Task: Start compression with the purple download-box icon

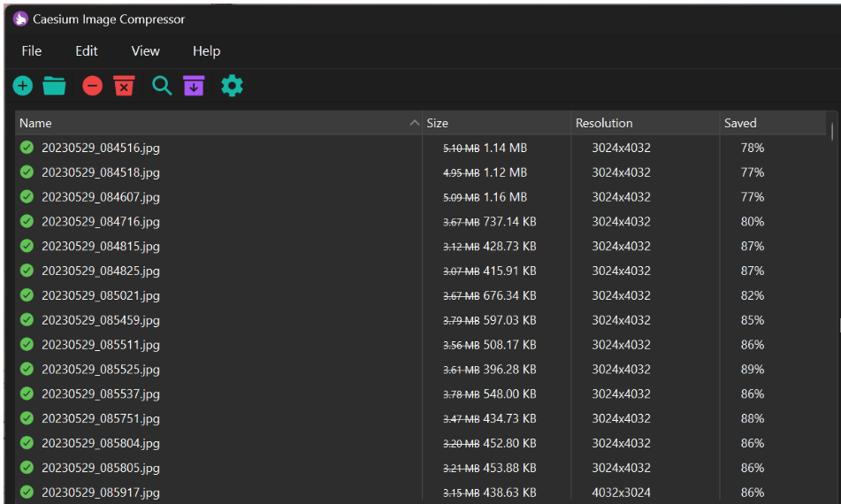Action: tap(194, 86)
